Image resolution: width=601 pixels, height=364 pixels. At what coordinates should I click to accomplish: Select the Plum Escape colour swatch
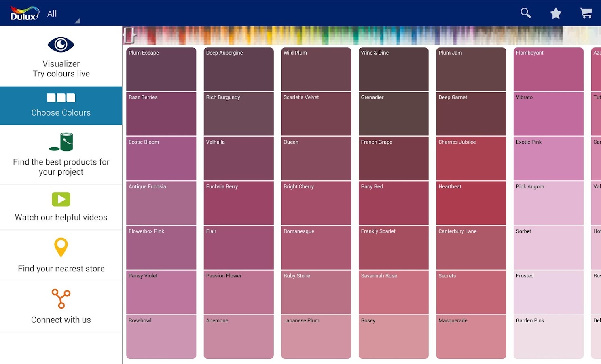click(x=161, y=69)
